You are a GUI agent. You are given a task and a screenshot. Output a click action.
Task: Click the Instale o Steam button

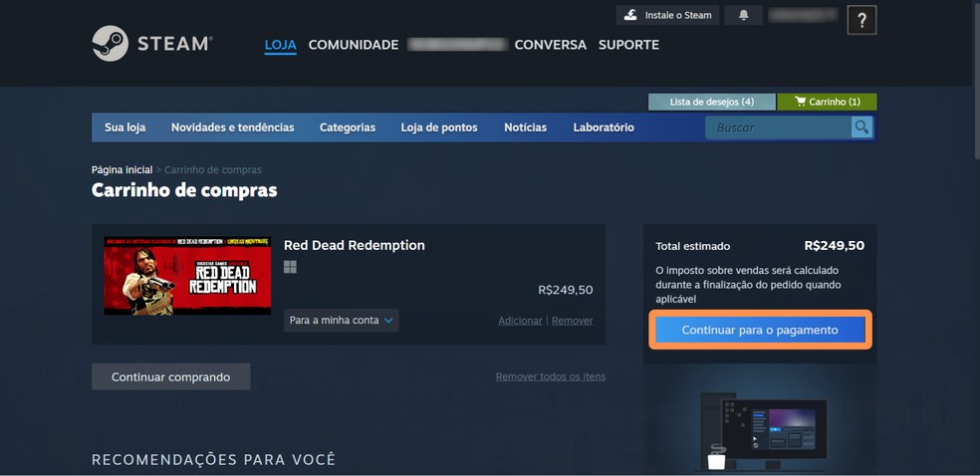(x=667, y=15)
